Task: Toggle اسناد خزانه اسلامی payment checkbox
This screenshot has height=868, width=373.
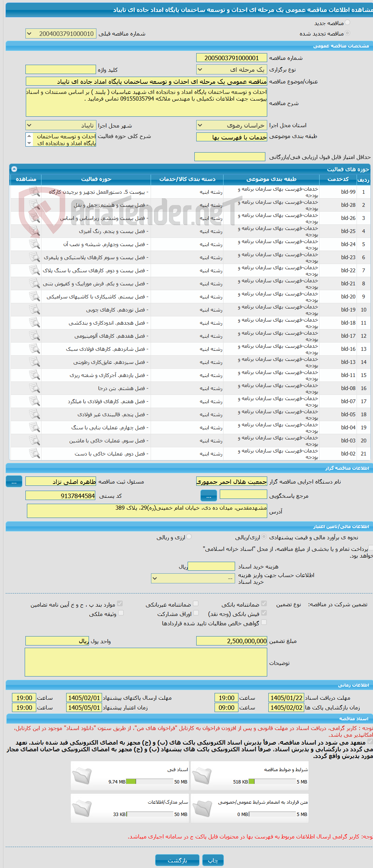Action: click(370, 548)
